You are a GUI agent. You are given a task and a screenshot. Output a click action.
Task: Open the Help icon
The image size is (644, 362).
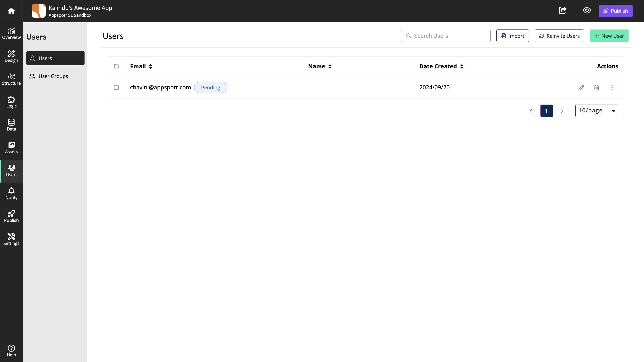[x=11, y=351]
